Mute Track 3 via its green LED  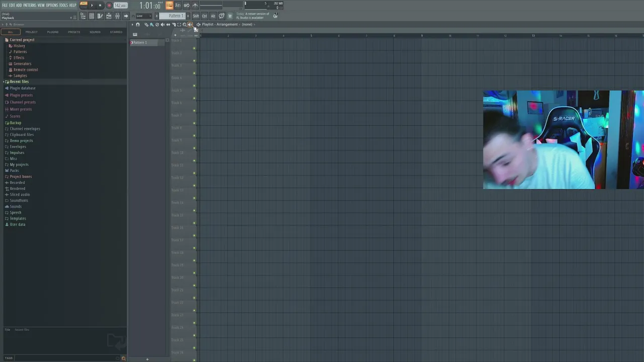pos(194,73)
